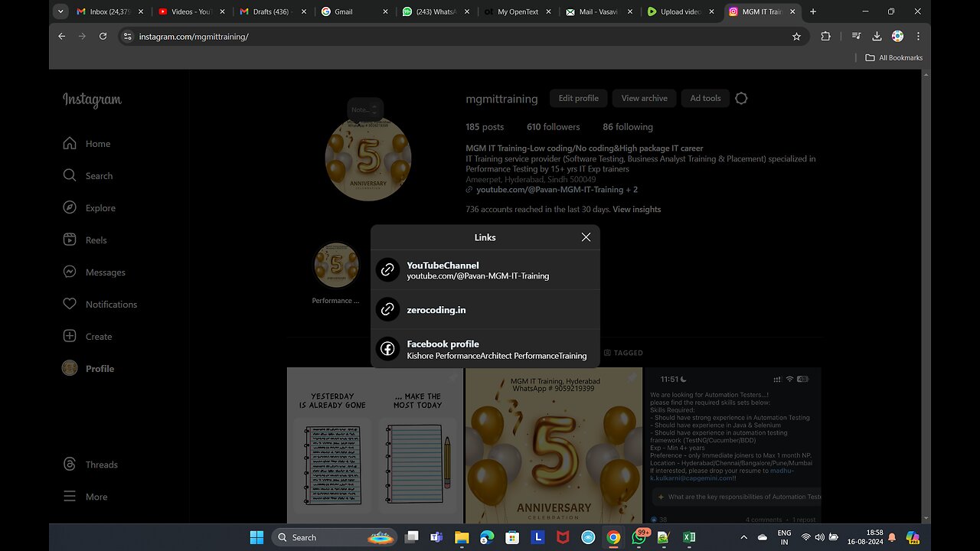Open Messages from the sidebar
This screenshot has width=980, height=551.
point(94,272)
